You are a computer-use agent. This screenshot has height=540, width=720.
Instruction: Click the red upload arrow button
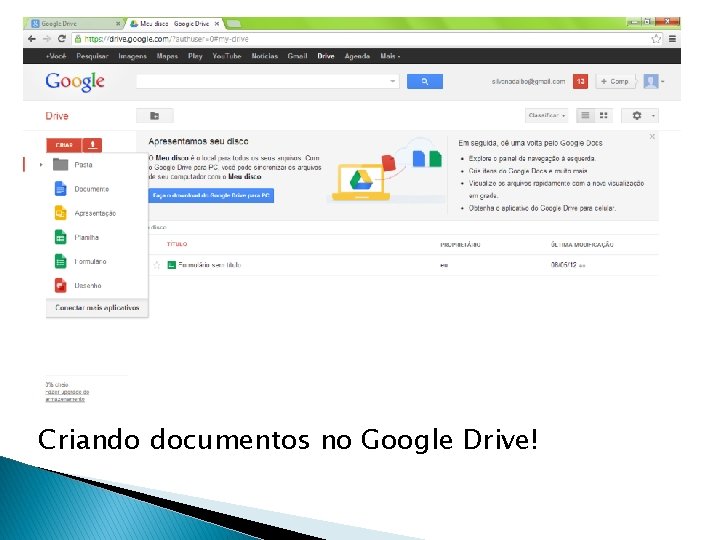[x=92, y=145]
